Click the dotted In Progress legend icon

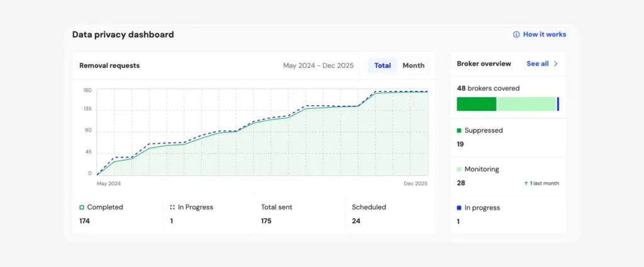172,207
